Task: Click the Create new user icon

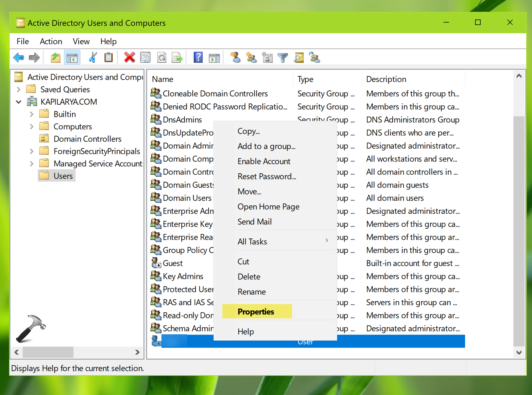Action: [235, 58]
